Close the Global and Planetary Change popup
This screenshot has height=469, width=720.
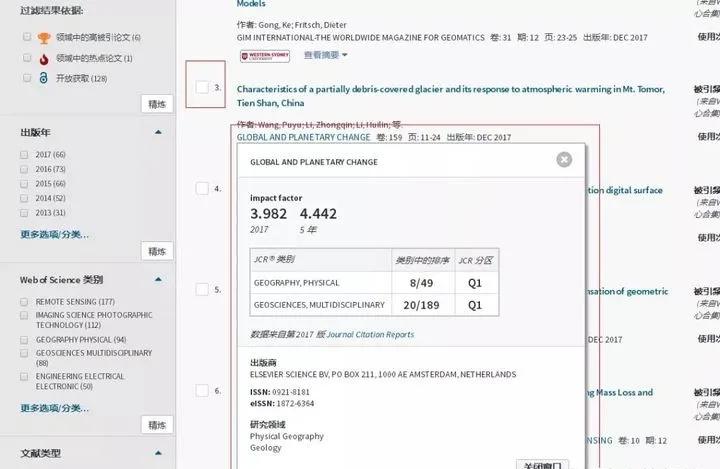pyautogui.click(x=564, y=159)
